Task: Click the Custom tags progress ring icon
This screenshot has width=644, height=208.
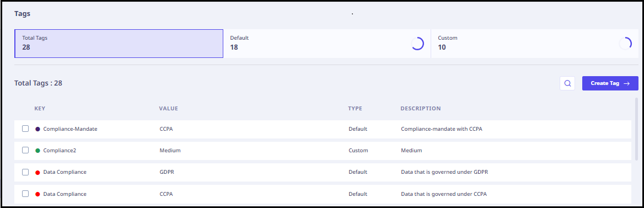Action: pyautogui.click(x=625, y=44)
